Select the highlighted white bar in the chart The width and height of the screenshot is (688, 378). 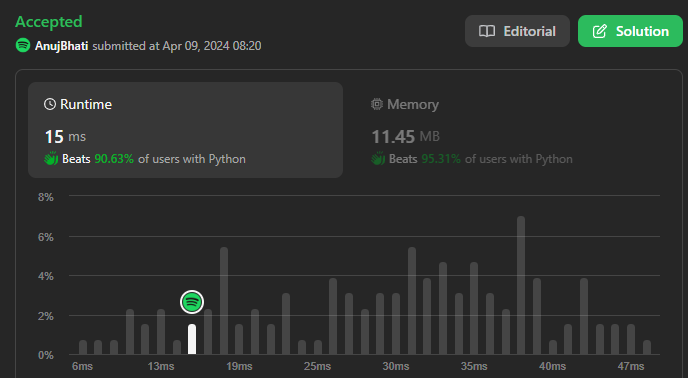click(x=192, y=339)
